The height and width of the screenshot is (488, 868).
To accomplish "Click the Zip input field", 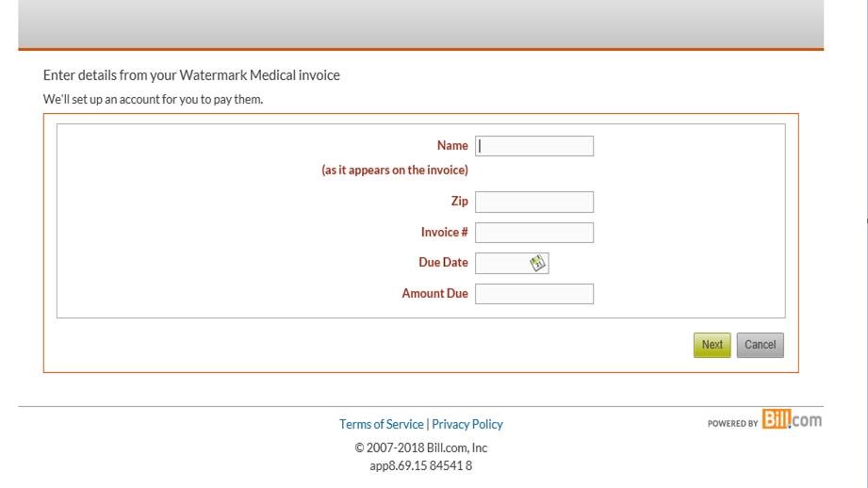I will (534, 202).
